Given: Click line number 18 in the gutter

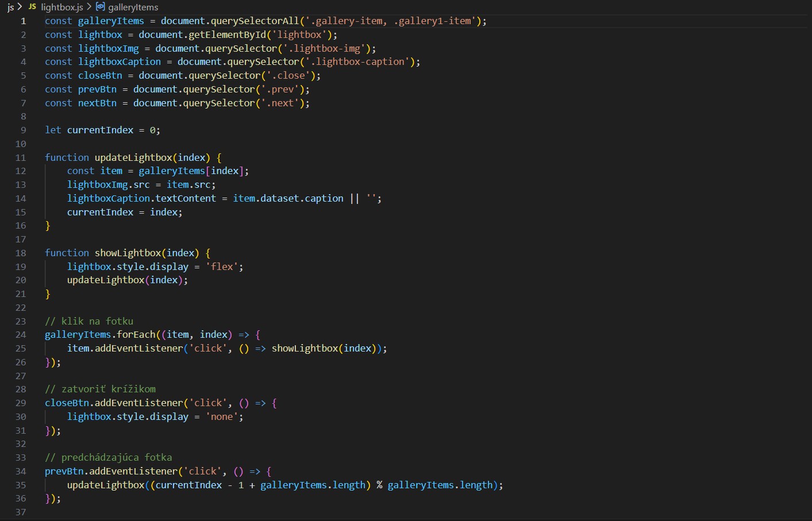Looking at the screenshot, I should click(21, 253).
